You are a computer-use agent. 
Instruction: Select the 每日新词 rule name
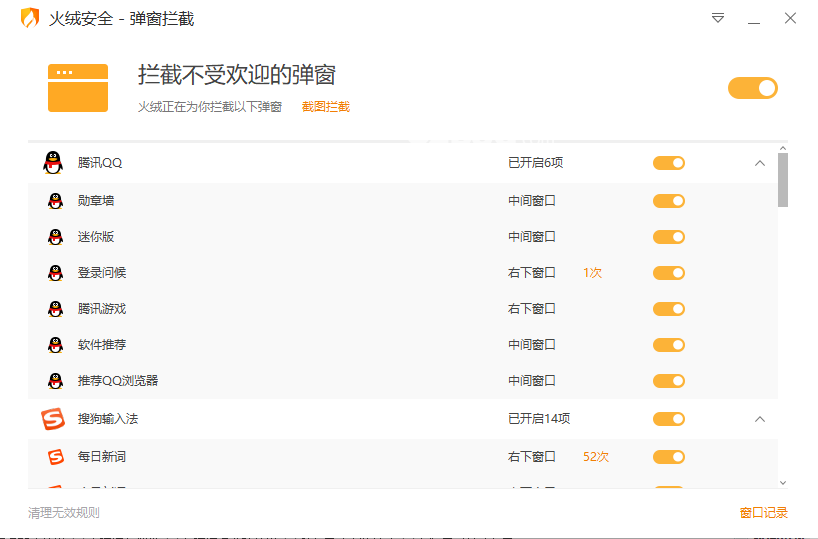(x=102, y=457)
